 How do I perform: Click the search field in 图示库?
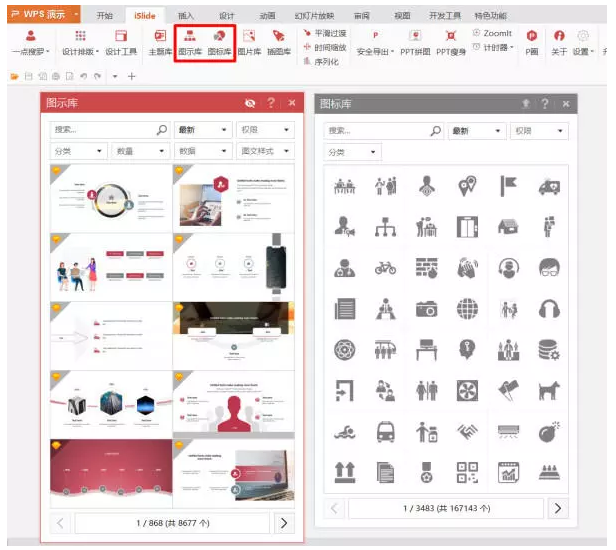click(110, 130)
